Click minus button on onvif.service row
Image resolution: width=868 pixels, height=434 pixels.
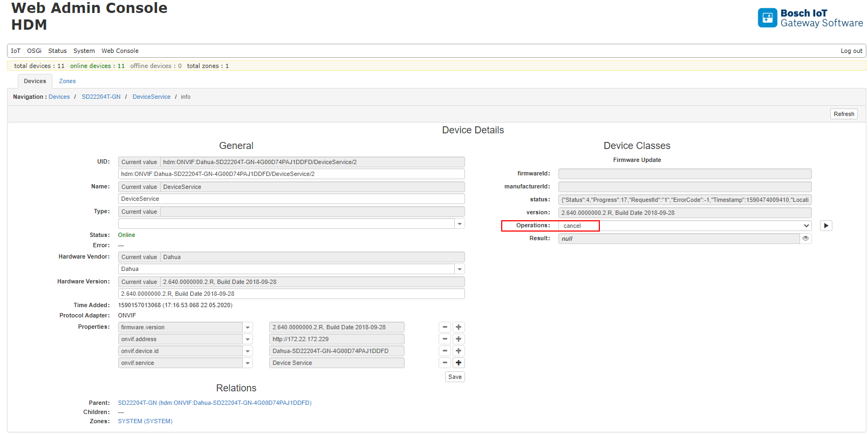(445, 363)
